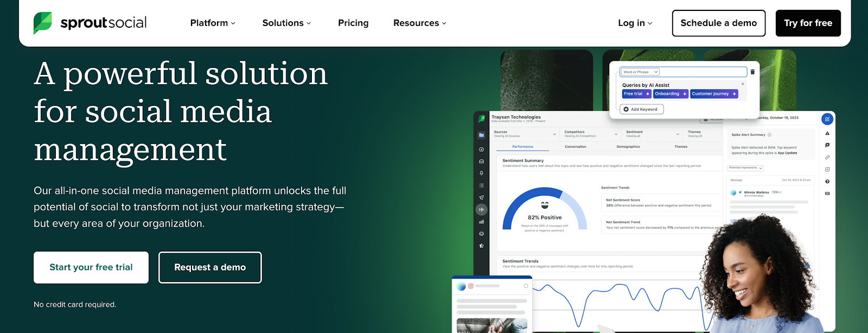Image resolution: width=868 pixels, height=333 pixels.
Task: Open the Solutions menu
Action: (286, 23)
